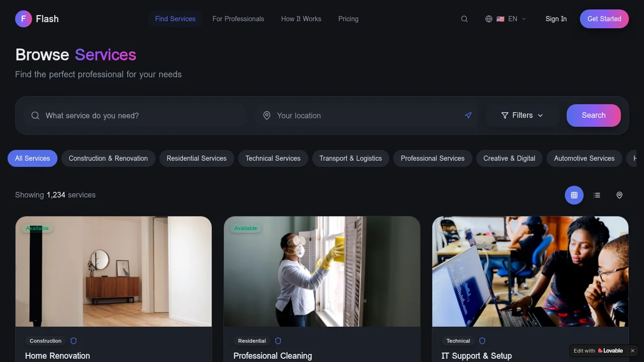Expand the Filters dropdown
The height and width of the screenshot is (362, 644).
click(522, 115)
